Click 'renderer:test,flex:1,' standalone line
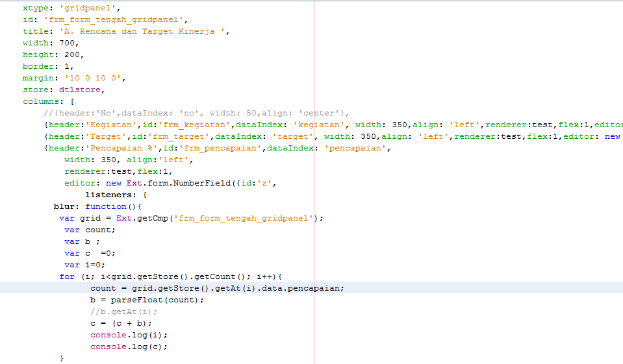The height and width of the screenshot is (364, 623). click(118, 171)
